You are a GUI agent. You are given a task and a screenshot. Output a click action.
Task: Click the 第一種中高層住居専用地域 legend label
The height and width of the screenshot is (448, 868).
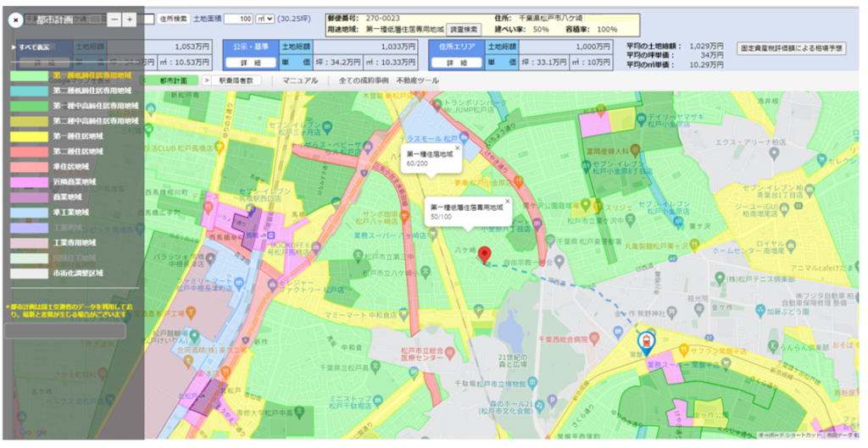[x=96, y=106]
